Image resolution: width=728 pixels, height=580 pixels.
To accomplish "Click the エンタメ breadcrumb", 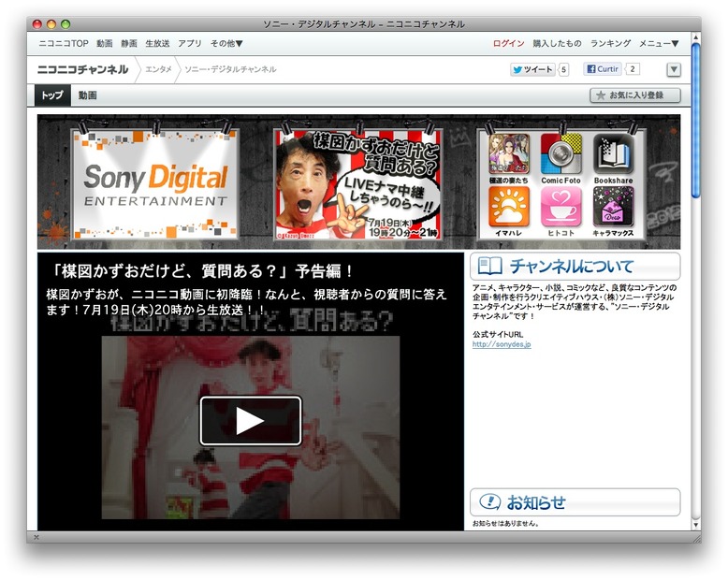I will (158, 69).
